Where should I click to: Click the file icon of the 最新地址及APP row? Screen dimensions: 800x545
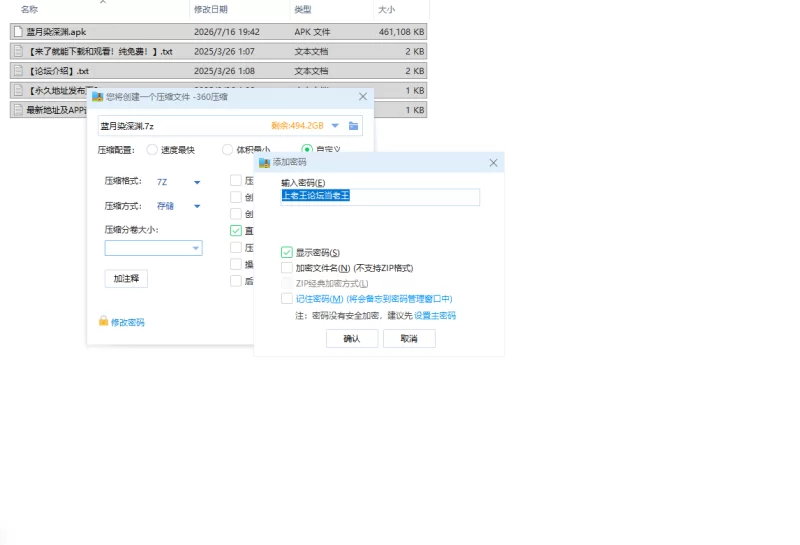[x=18, y=110]
